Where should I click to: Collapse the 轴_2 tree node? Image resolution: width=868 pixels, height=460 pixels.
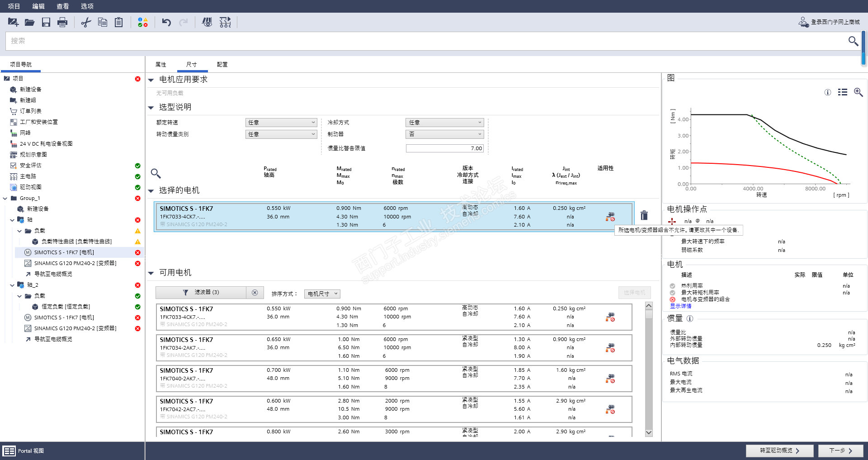(x=12, y=285)
